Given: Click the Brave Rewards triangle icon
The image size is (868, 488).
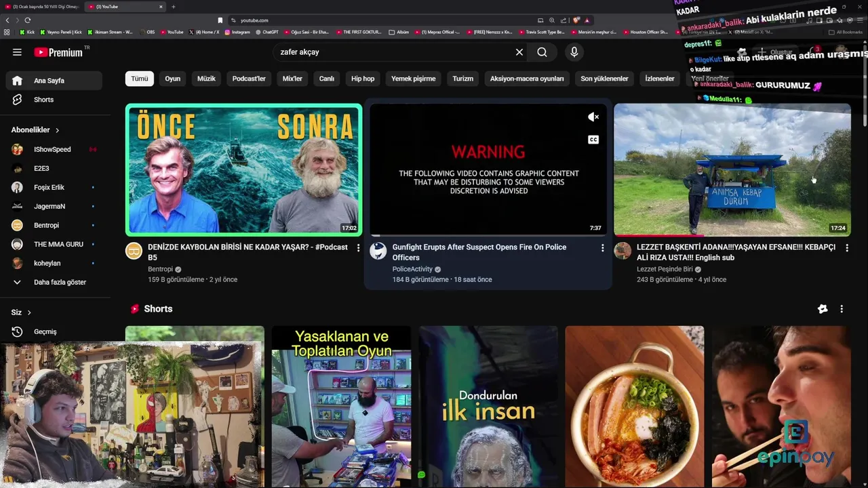Looking at the screenshot, I should pos(587,20).
